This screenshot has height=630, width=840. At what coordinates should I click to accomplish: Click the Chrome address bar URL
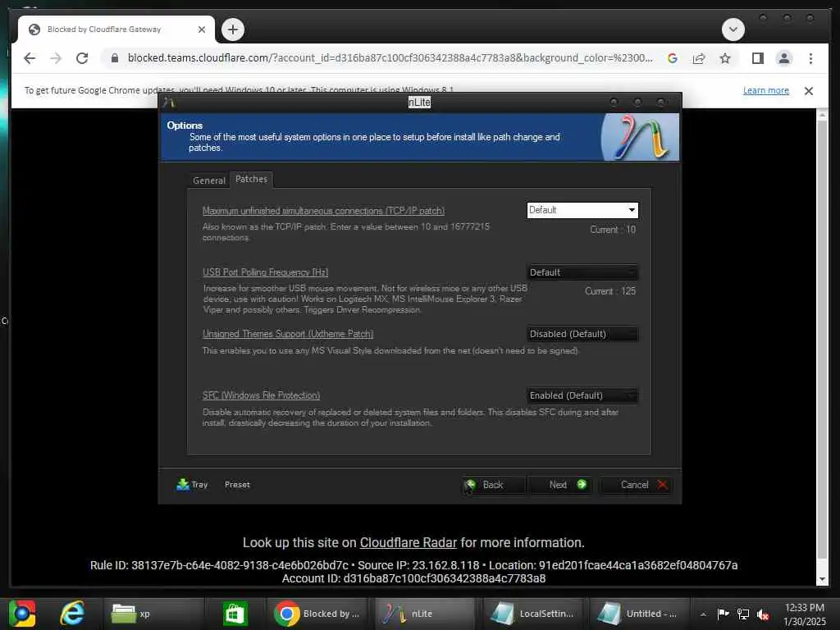click(x=390, y=58)
